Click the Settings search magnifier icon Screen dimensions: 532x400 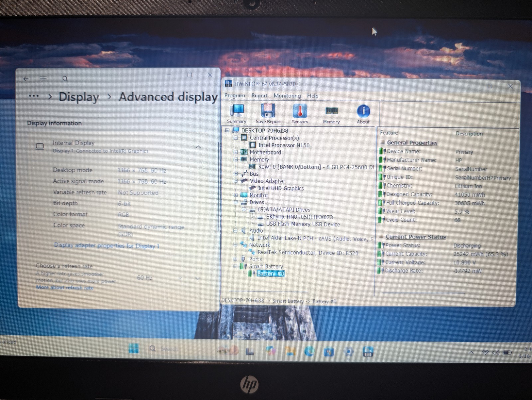pos(65,79)
